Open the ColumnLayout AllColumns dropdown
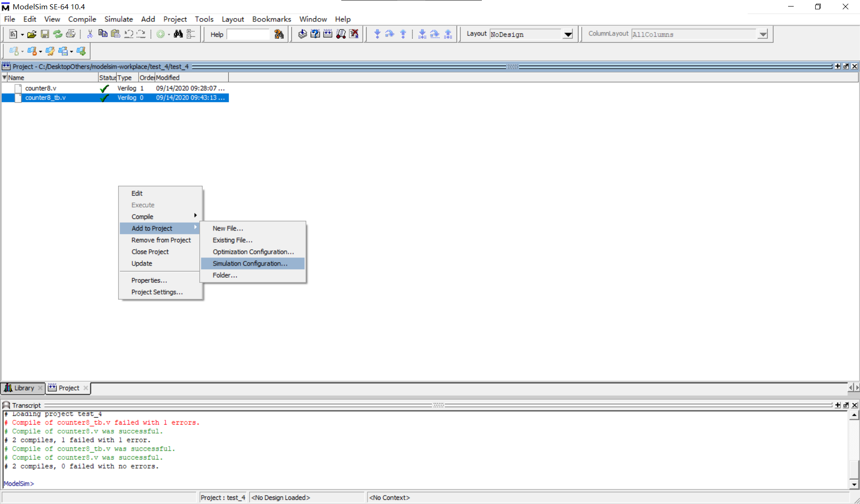The image size is (860, 504). coord(762,35)
